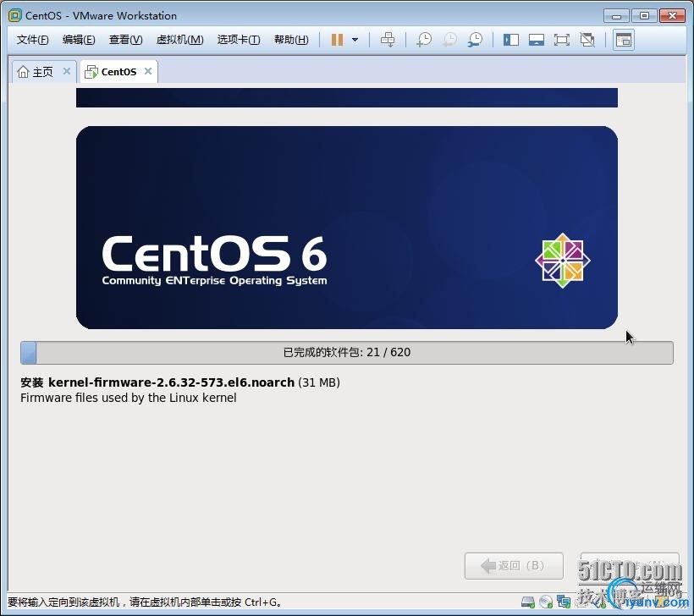Image resolution: width=694 pixels, height=616 pixels.
Task: Click the 返回 (B) back button
Action: click(x=514, y=565)
